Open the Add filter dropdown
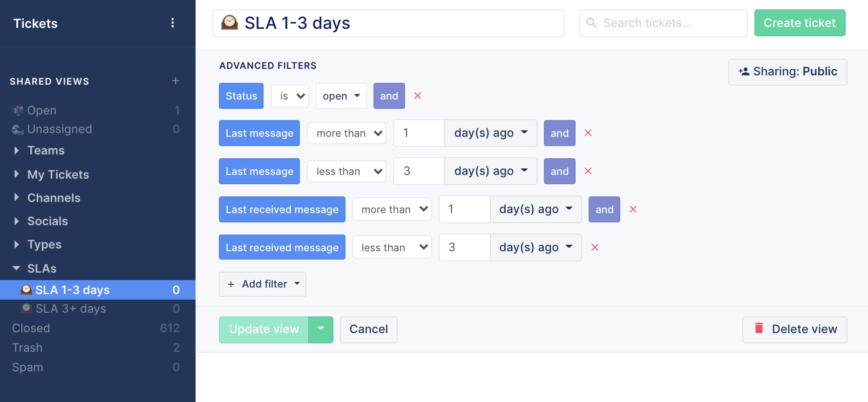This screenshot has height=402, width=868. [x=262, y=284]
